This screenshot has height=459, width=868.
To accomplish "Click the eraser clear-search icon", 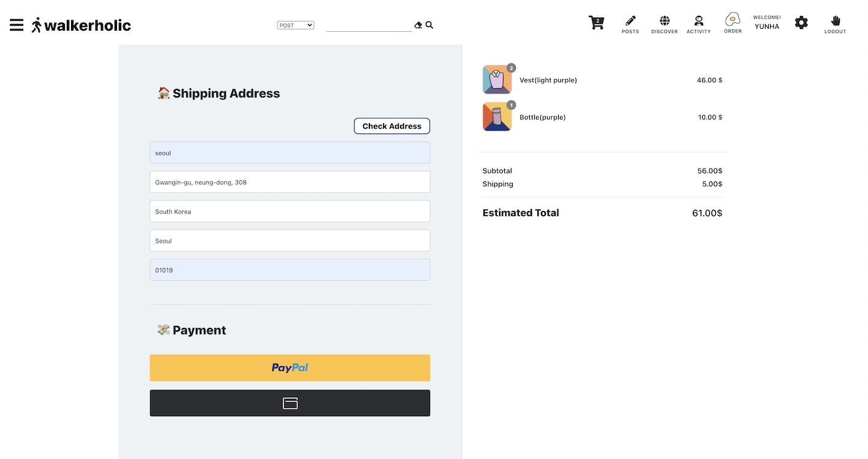I will click(418, 25).
